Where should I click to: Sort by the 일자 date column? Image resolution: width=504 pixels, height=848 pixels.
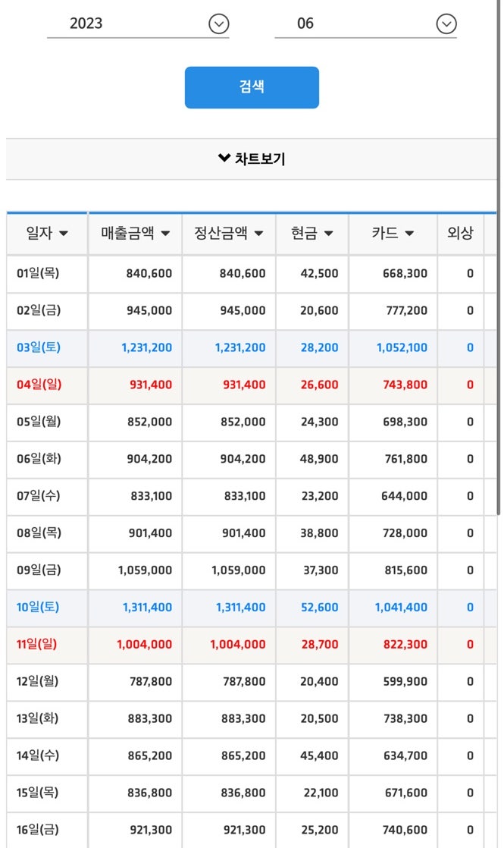[x=47, y=234]
